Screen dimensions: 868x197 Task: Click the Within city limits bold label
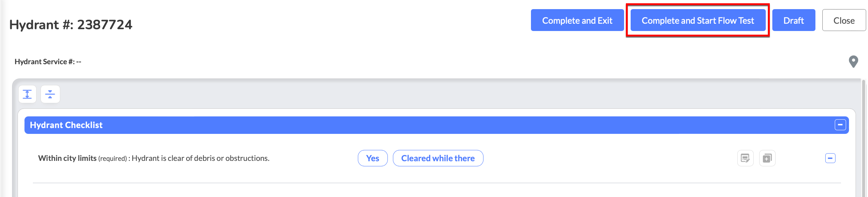coord(67,158)
